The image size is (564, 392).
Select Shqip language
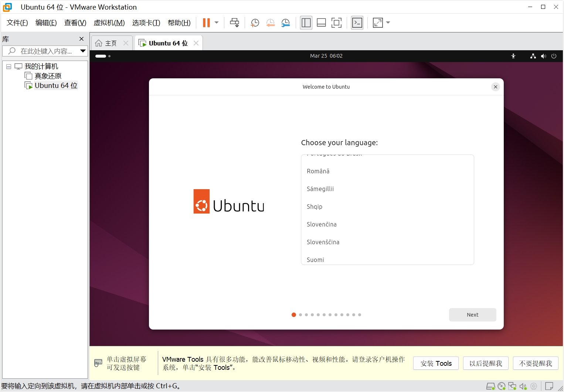pos(387,207)
